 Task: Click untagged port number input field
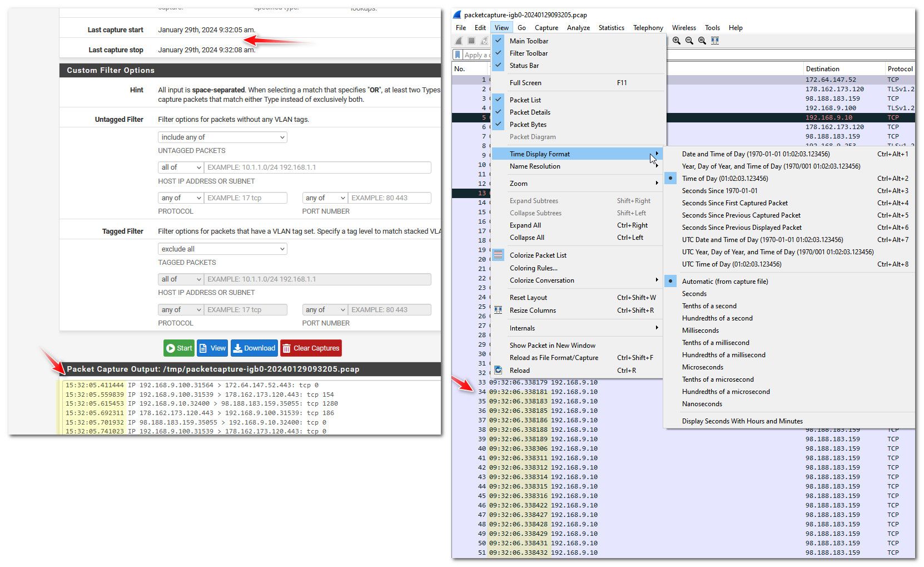tap(390, 198)
